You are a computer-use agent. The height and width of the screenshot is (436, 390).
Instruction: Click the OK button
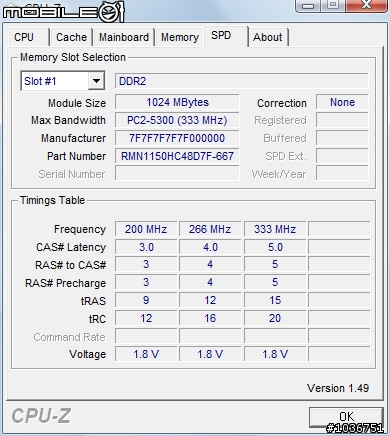[x=346, y=417]
